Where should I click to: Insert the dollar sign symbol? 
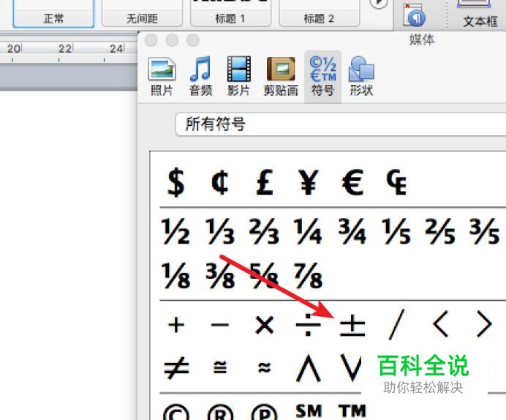(x=176, y=182)
